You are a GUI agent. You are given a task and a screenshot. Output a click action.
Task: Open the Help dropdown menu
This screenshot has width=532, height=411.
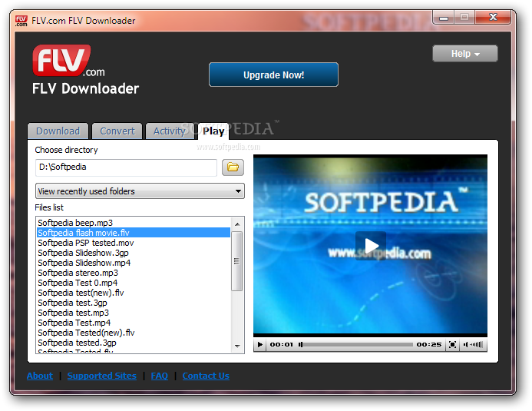pos(464,54)
